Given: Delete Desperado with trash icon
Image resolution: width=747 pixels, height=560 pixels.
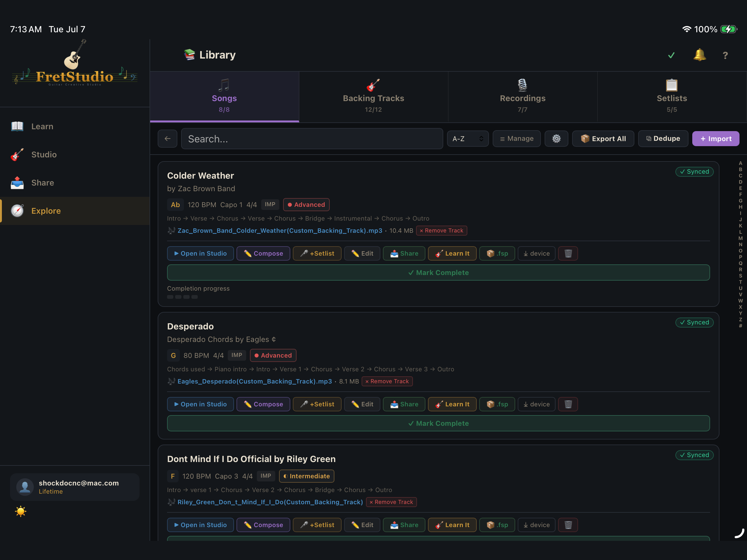Looking at the screenshot, I should [568, 404].
